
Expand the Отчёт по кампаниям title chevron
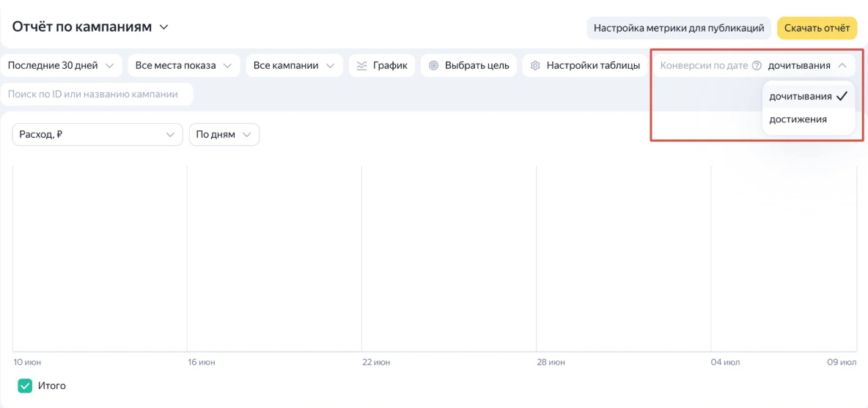click(x=163, y=27)
